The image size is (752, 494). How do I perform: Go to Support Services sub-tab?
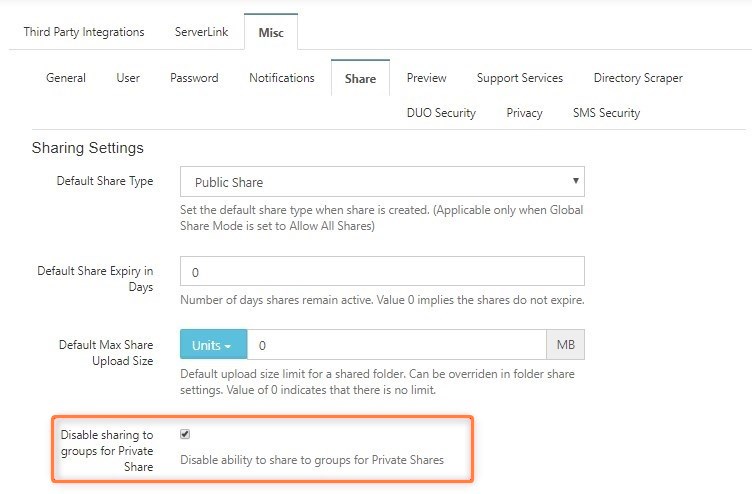pos(520,78)
